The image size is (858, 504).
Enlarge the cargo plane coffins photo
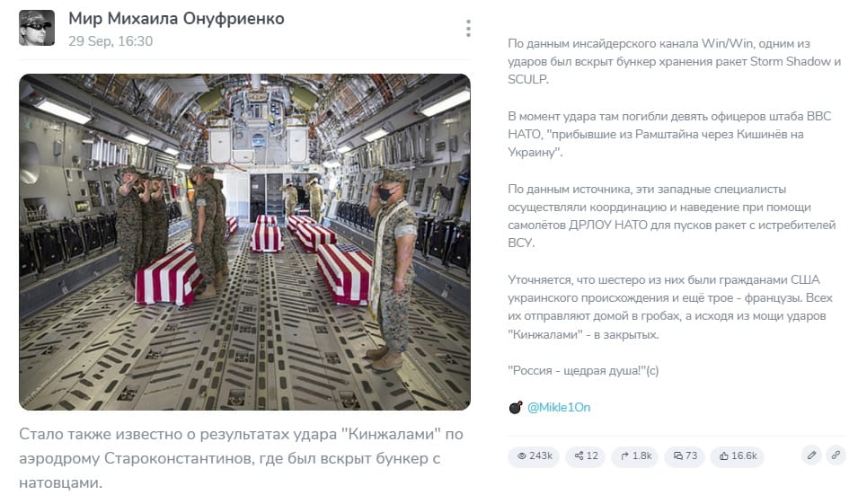(244, 242)
